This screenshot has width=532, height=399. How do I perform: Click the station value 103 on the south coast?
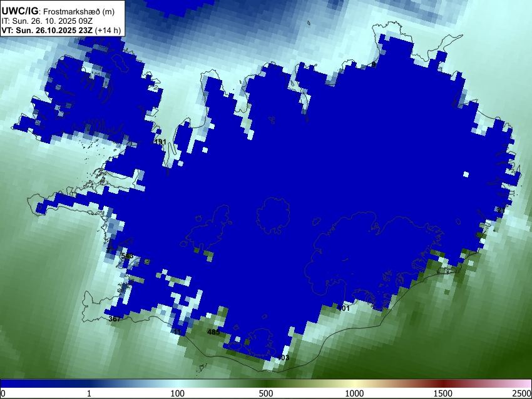pos(284,358)
